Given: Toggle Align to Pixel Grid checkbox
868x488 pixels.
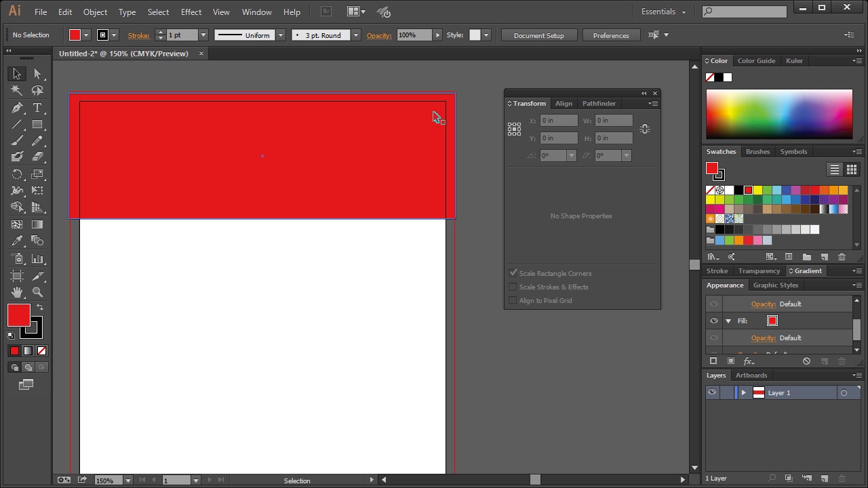Looking at the screenshot, I should tap(513, 300).
